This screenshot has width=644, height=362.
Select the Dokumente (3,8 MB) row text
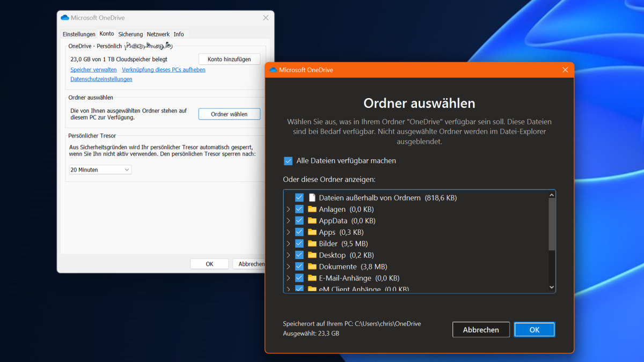353,267
